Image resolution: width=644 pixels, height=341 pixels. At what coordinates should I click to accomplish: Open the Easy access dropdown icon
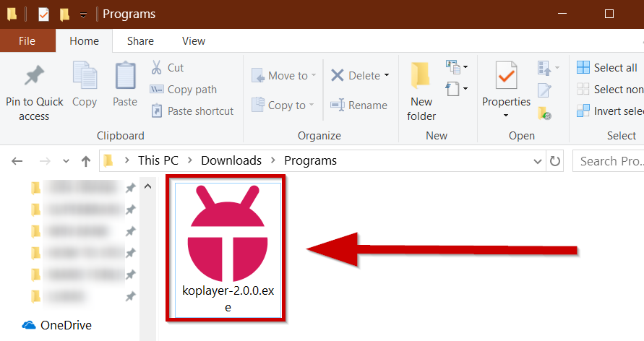pos(457,89)
